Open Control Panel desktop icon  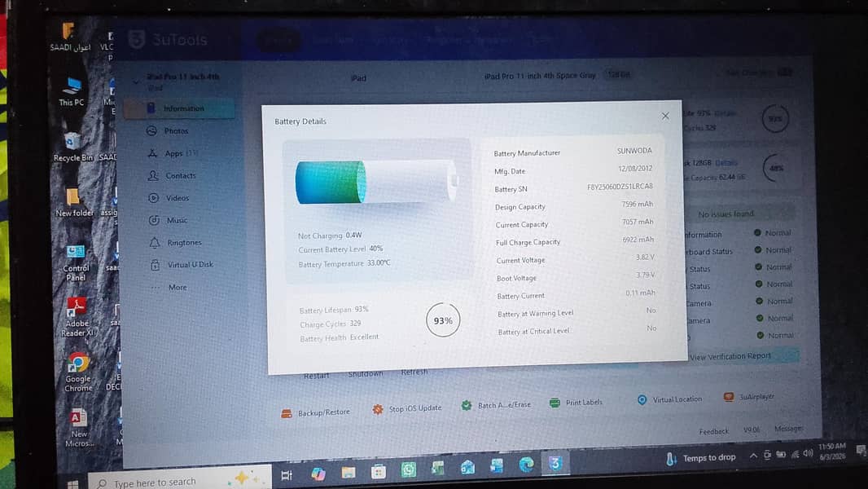click(x=76, y=262)
